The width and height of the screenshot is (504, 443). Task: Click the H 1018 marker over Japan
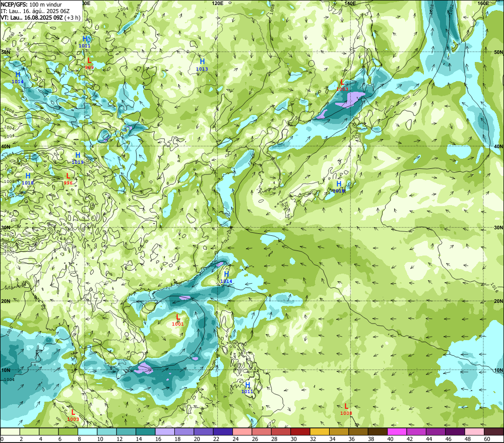(339, 187)
